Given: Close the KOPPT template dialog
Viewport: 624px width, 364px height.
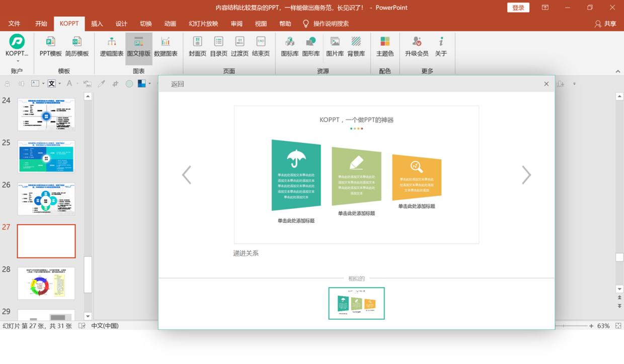Looking at the screenshot, I should [x=547, y=84].
